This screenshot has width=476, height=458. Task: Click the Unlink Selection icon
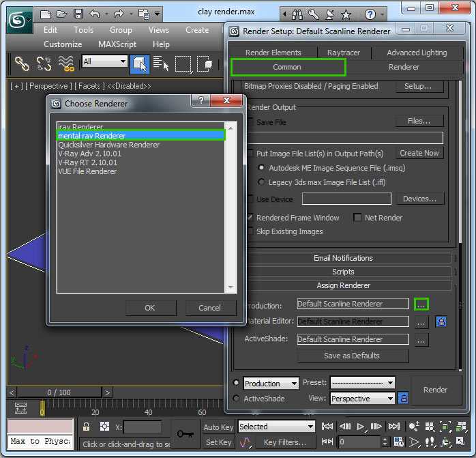[44, 64]
